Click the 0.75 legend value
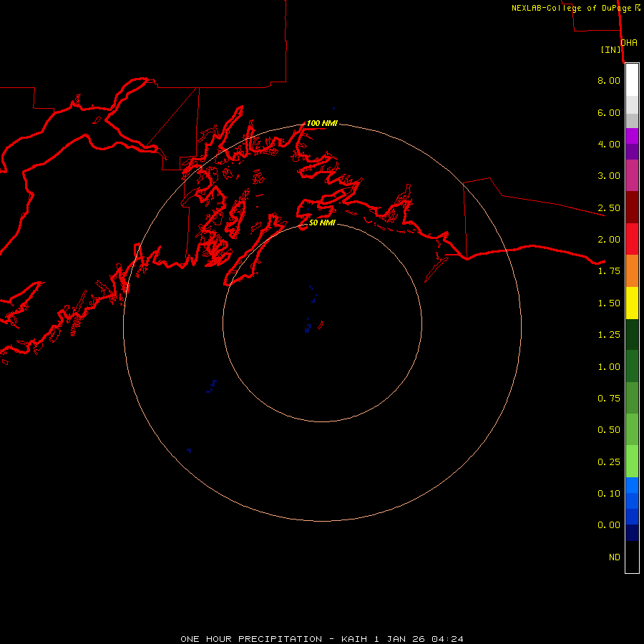 pyautogui.click(x=609, y=399)
